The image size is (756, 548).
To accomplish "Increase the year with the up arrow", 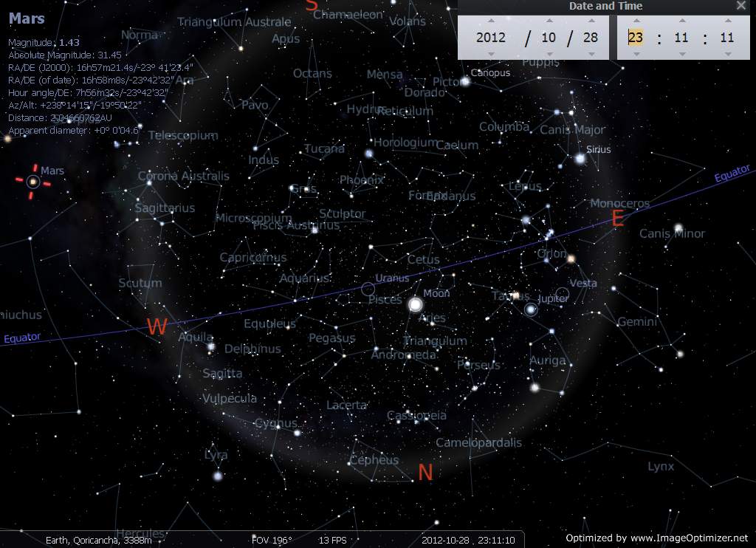I will point(491,21).
